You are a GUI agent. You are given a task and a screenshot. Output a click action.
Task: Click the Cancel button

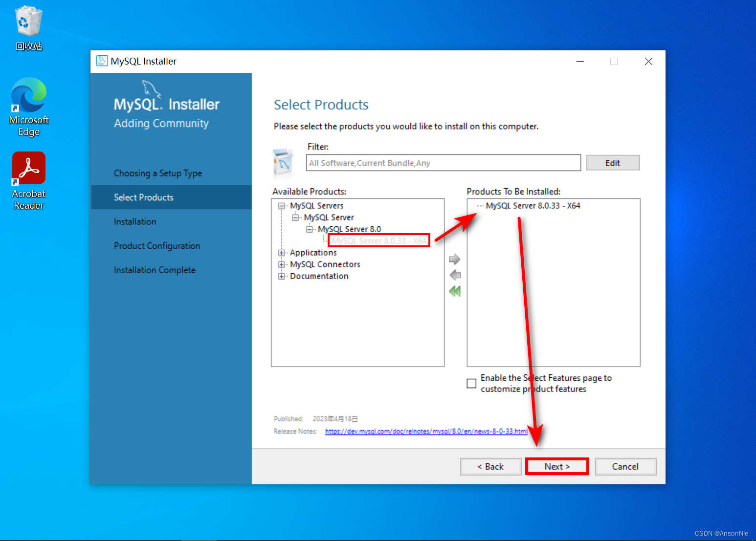[625, 467]
